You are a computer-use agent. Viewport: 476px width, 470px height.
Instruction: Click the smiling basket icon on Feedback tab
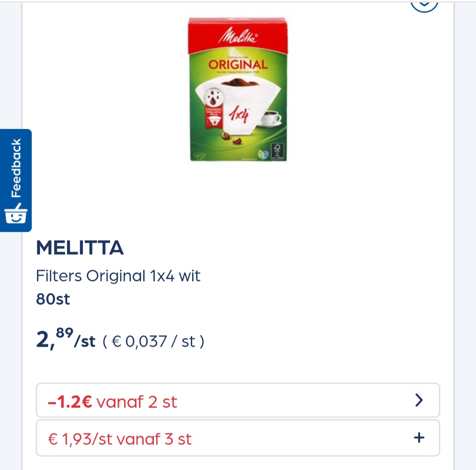click(16, 214)
